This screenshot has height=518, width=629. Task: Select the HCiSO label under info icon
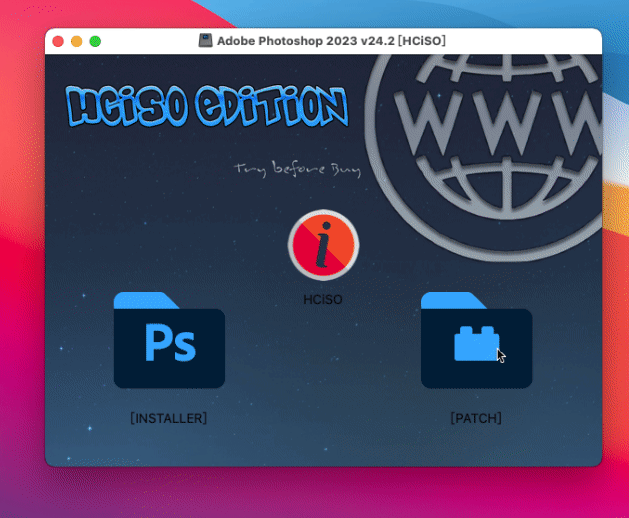pyautogui.click(x=323, y=300)
